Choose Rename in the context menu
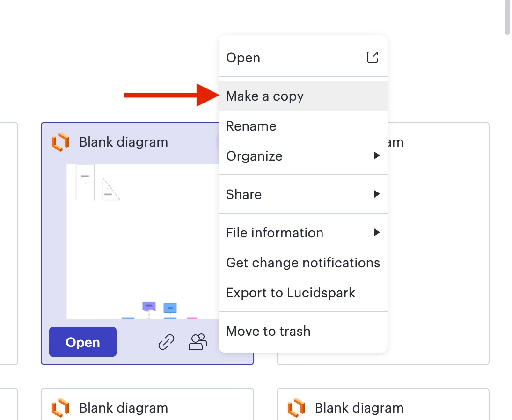Image resolution: width=512 pixels, height=420 pixels. point(303,126)
